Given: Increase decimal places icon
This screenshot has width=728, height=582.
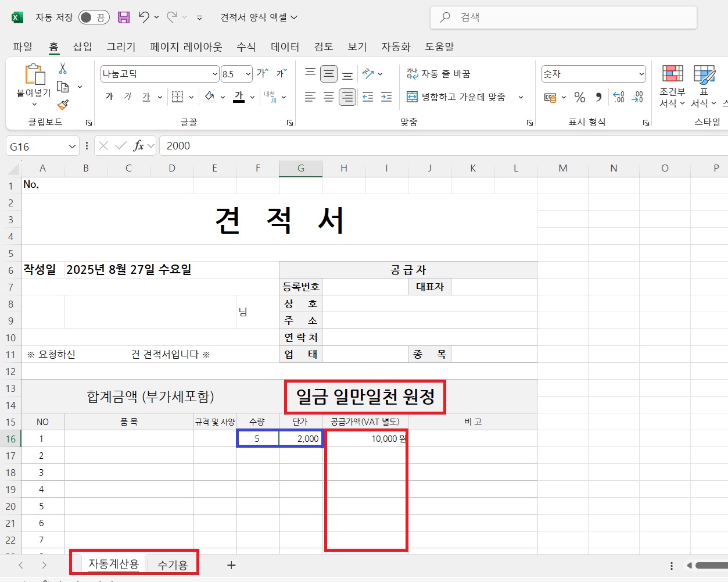Looking at the screenshot, I should (619, 97).
